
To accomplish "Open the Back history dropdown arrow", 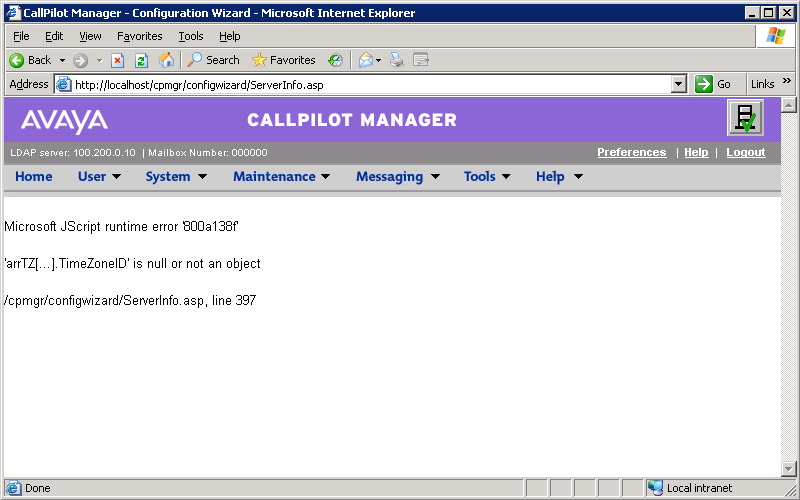I will click(62, 61).
